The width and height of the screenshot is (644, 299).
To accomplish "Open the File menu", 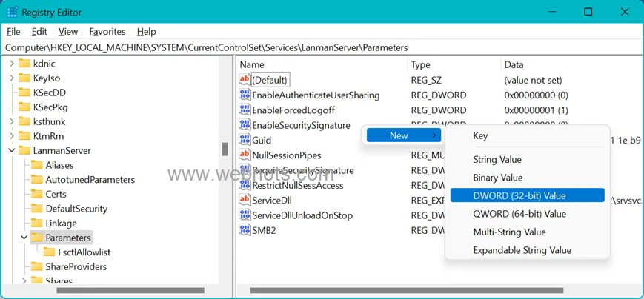I will 13,32.
